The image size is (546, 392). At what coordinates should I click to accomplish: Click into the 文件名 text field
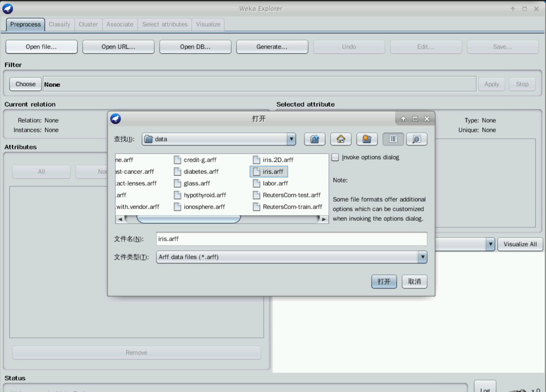[291, 239]
